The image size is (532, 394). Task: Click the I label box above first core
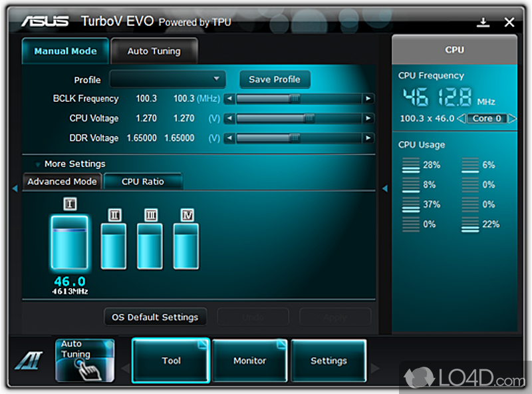[70, 204]
